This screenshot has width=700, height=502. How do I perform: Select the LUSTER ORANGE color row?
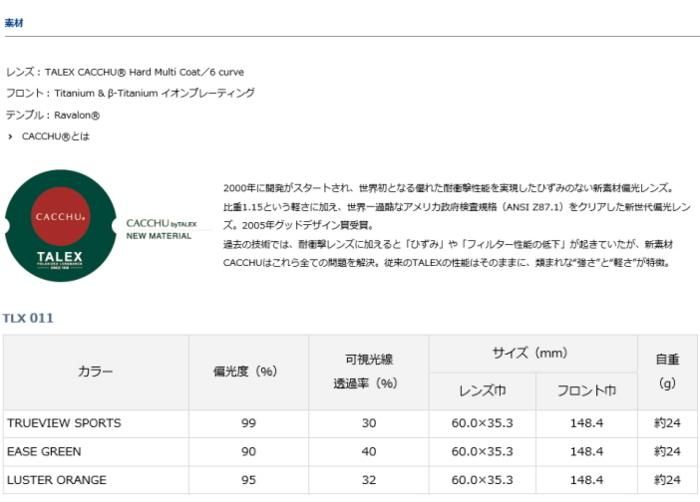56,480
